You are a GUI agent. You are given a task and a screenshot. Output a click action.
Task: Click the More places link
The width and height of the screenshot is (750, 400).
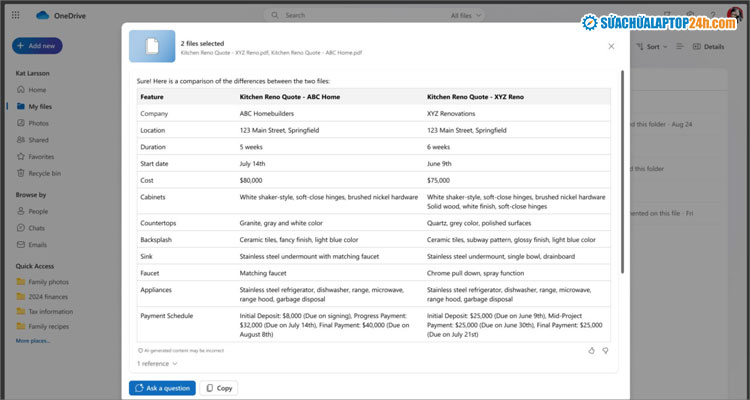(33, 341)
